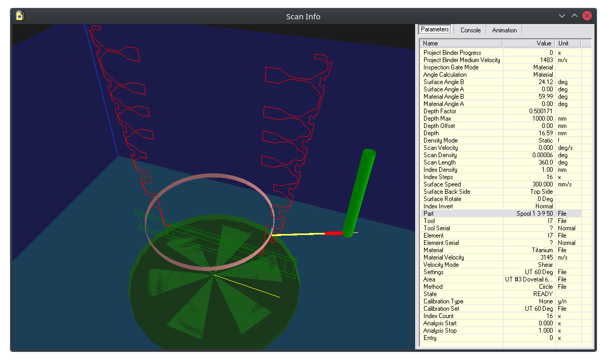Click the Depth Factor value 0.500171

point(541,111)
